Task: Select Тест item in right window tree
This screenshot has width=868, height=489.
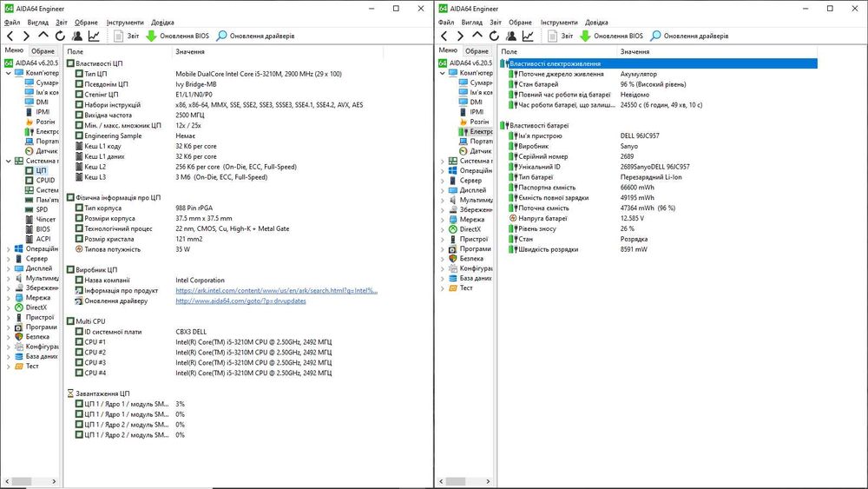Action: point(466,288)
